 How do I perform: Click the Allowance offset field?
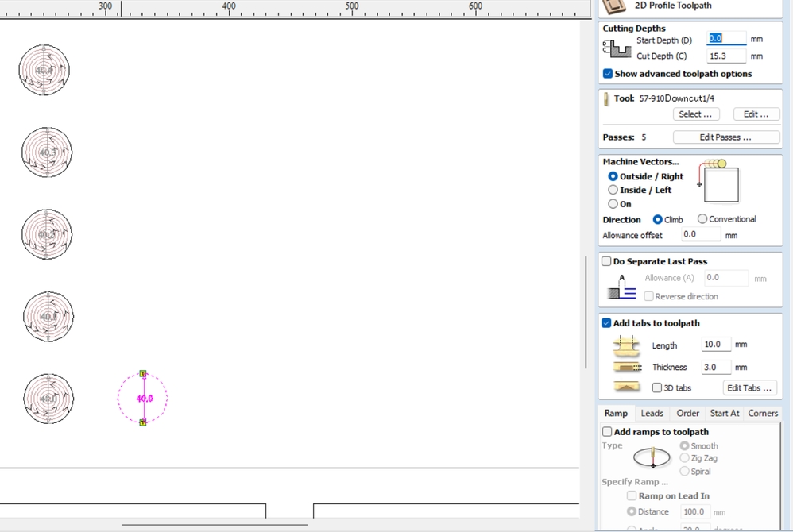pos(701,234)
